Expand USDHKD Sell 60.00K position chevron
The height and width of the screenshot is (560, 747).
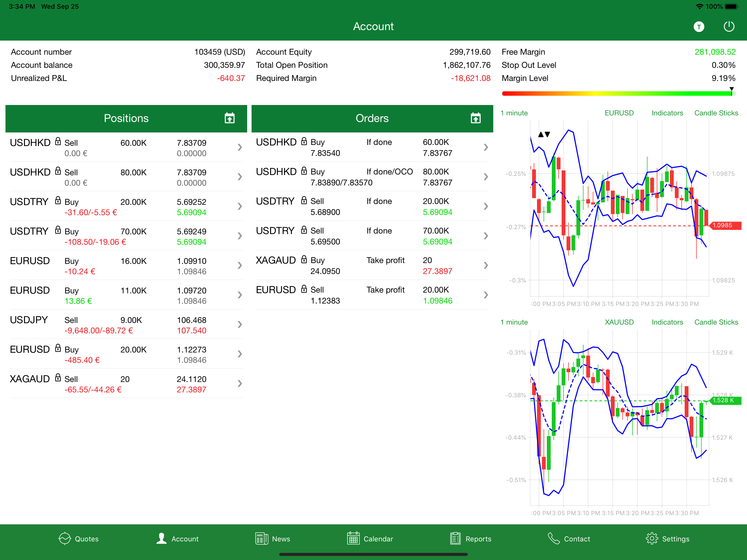(240, 147)
